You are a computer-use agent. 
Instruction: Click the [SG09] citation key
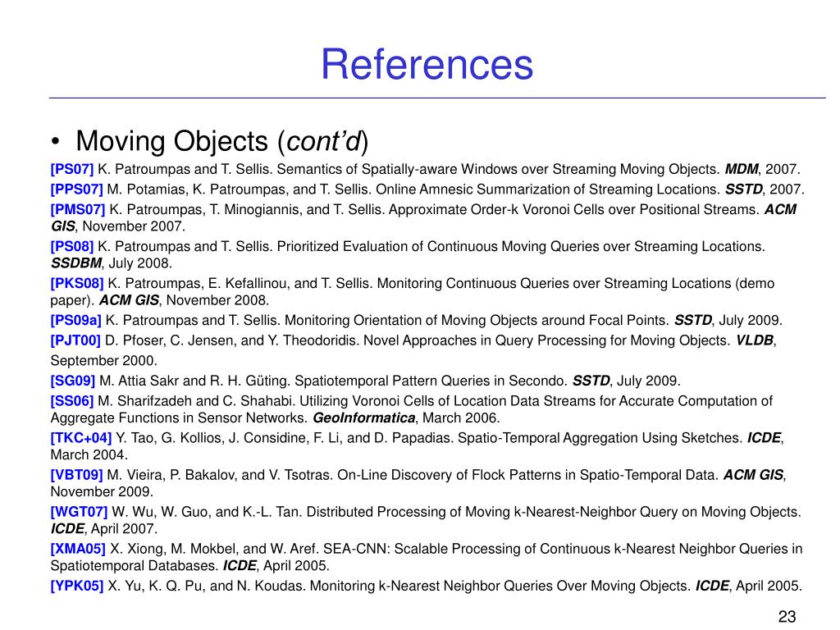coord(73,381)
